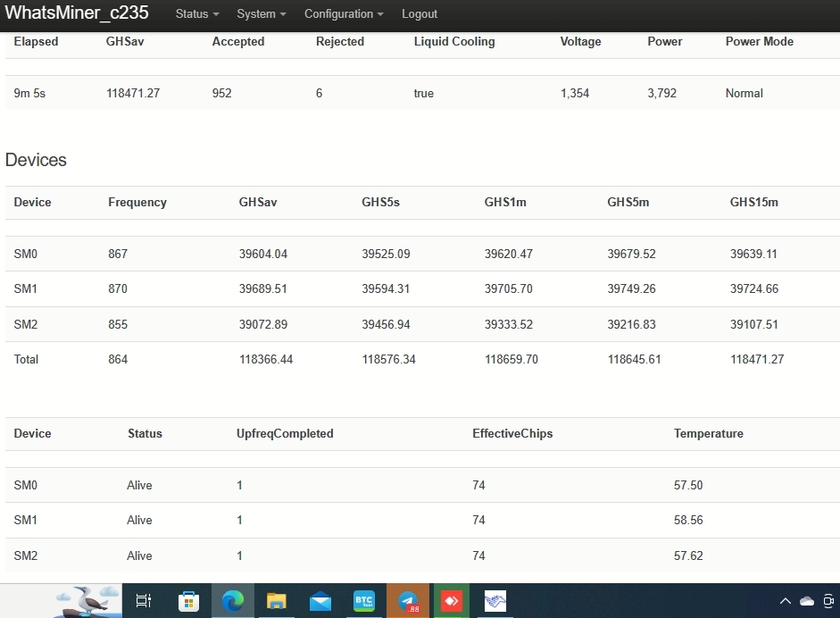
Task: Click the Devices section heading
Action: click(36, 160)
